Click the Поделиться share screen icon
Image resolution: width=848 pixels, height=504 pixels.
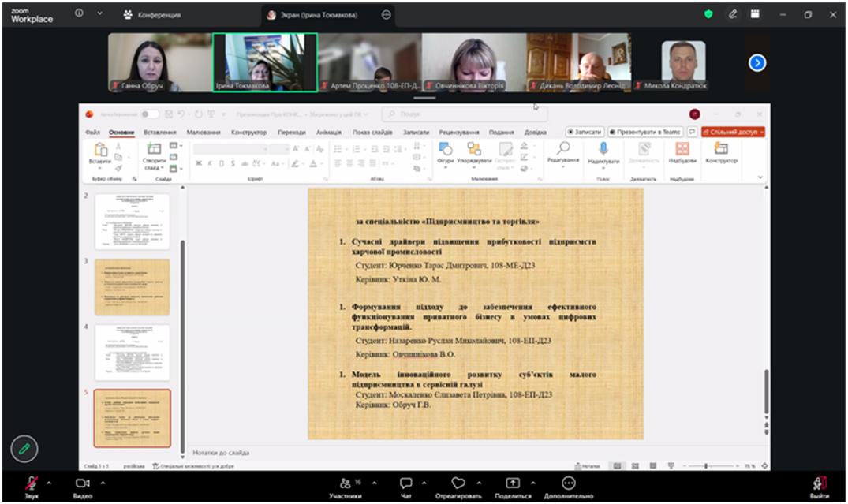(x=513, y=483)
